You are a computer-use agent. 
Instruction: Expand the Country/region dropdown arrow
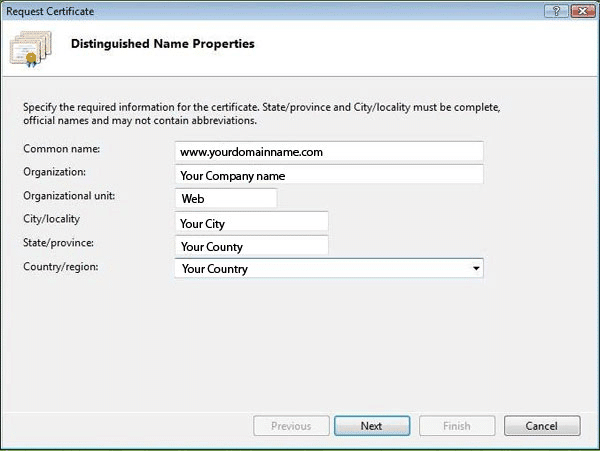point(476,269)
